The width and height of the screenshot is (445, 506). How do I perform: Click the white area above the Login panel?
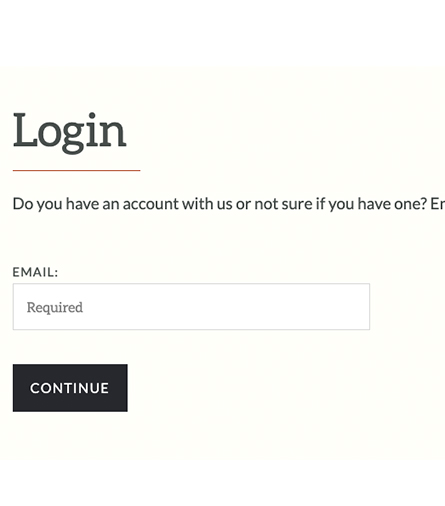(222, 33)
